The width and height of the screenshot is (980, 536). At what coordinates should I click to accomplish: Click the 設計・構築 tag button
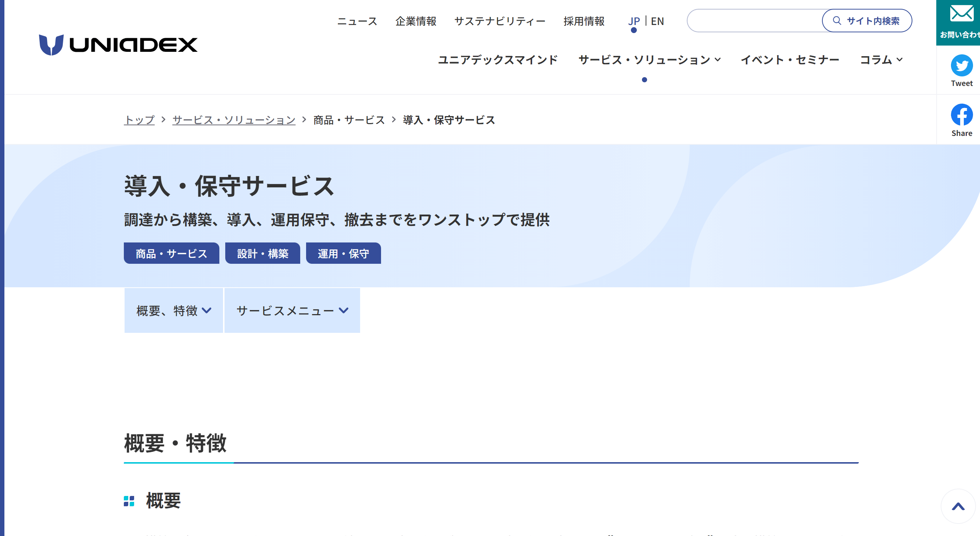coord(262,253)
